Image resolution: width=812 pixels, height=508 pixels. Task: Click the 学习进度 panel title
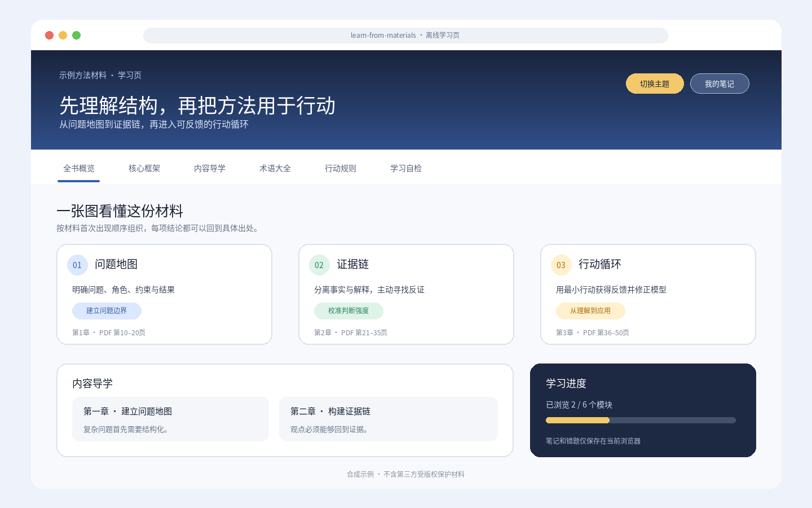566,383
